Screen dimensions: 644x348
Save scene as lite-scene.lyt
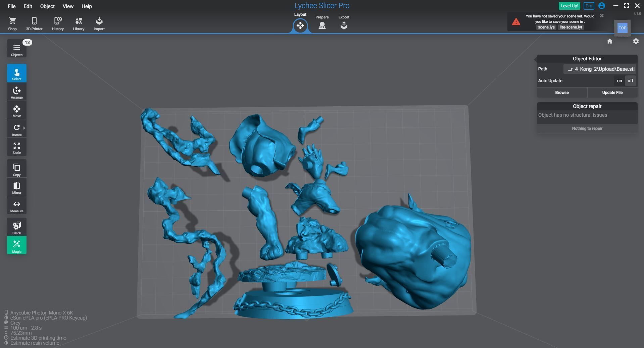pos(571,27)
